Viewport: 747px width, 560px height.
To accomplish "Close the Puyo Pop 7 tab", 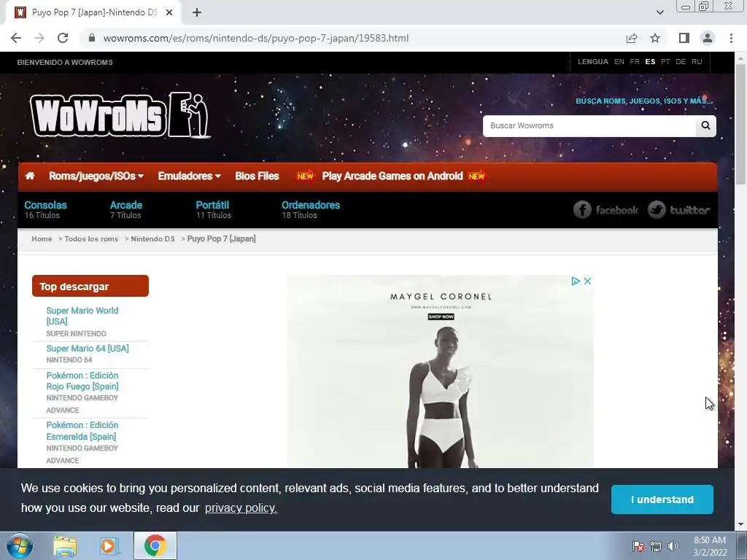I will coord(169,13).
